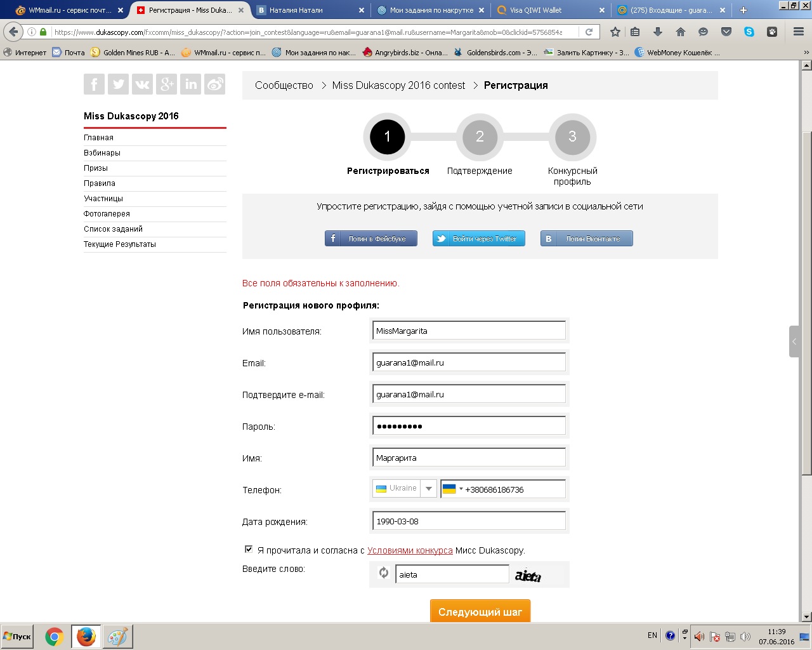Open the downloads arrow icon
812x650 pixels.
(x=658, y=32)
